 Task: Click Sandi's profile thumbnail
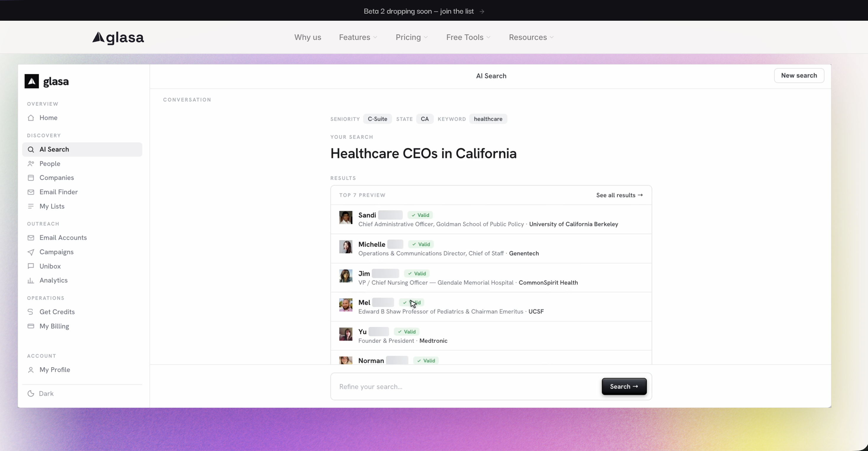pyautogui.click(x=346, y=218)
